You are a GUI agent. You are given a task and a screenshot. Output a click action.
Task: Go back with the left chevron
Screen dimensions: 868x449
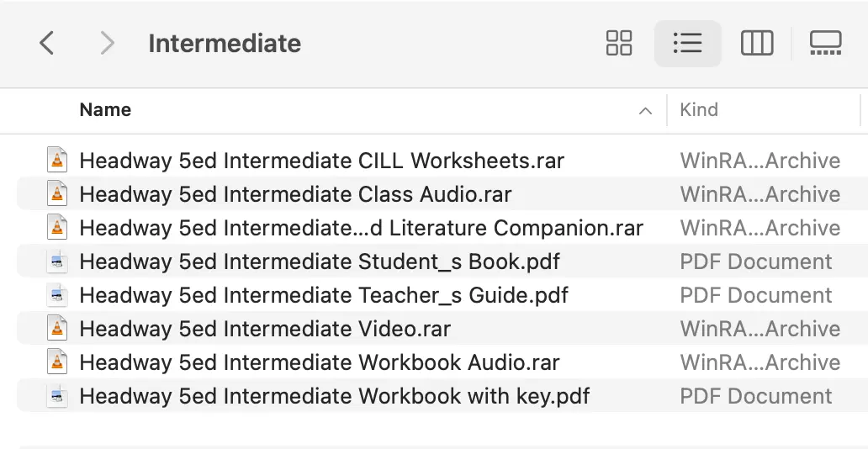47,43
